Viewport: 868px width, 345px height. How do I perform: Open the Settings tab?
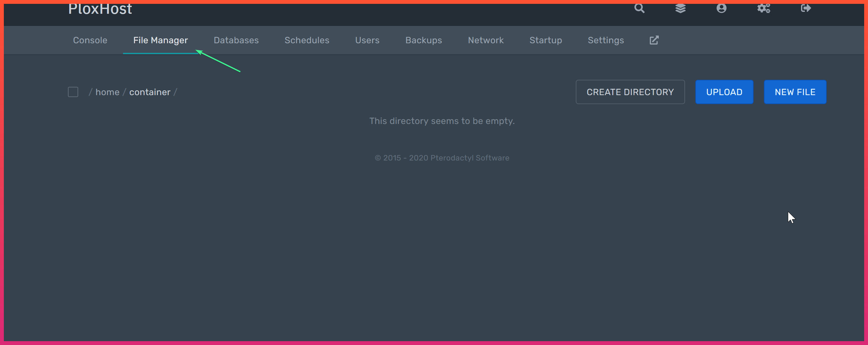606,40
